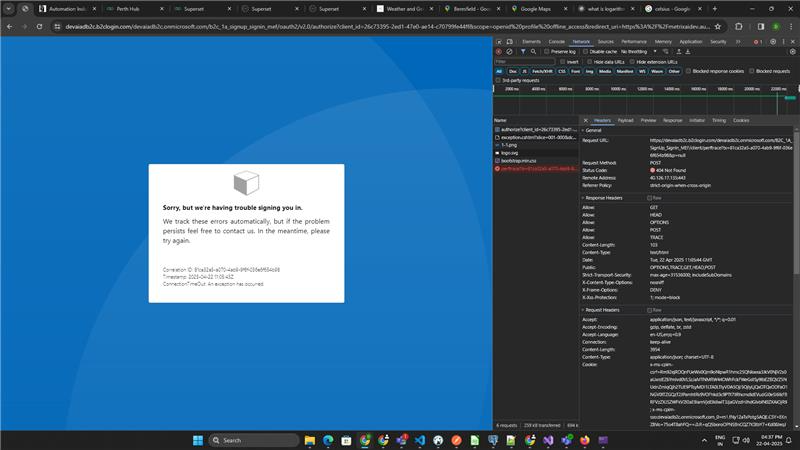Image resolution: width=800 pixels, height=450 pixels.
Task: Open network conditions (wifi) icon
Action: click(x=666, y=52)
